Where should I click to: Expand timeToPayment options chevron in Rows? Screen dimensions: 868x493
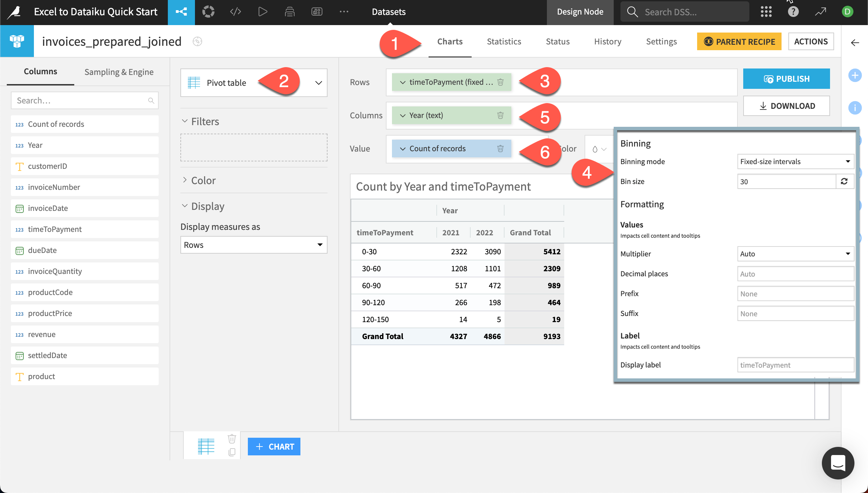(402, 82)
